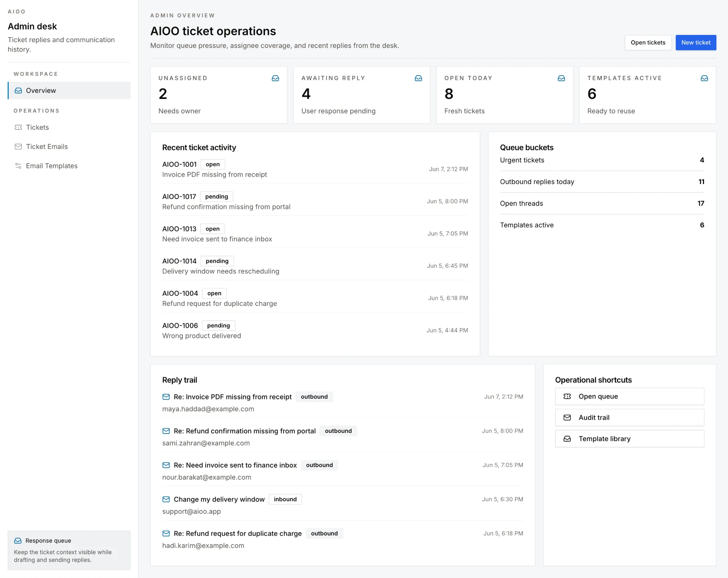
Task: Click the Needs owner caption on the Unassigned card
Action: [179, 111]
